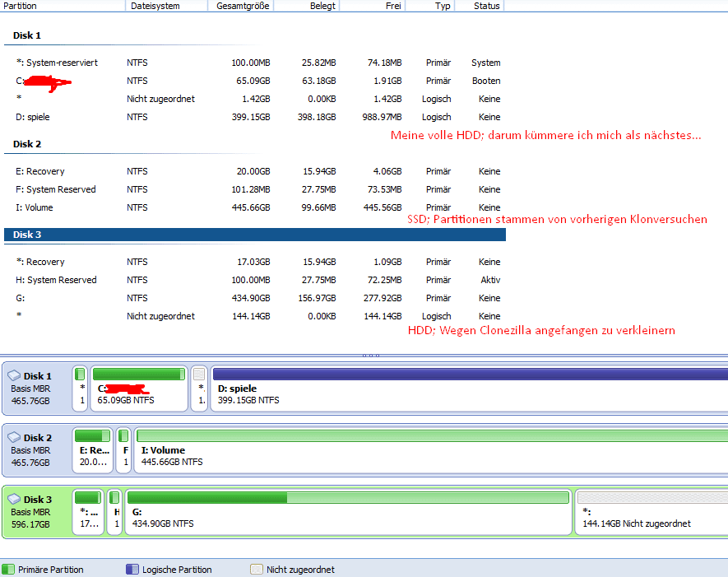Screen dimensions: 728x577
Task: Click the Disk 1 drive icon in map
Action: tap(14, 375)
